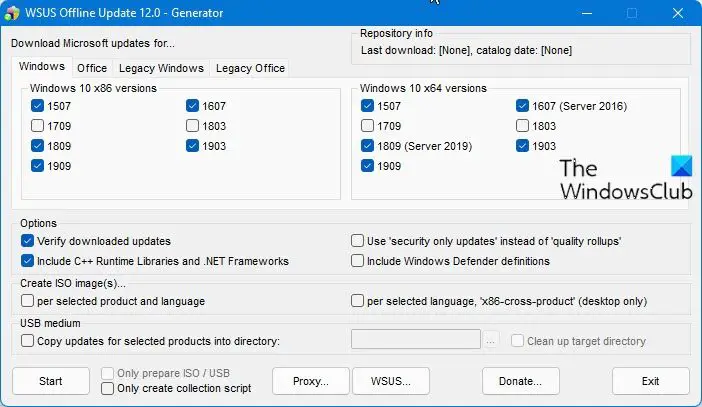This screenshot has height=407, width=702.
Task: Open the Legacy Windows tab
Action: click(x=161, y=68)
